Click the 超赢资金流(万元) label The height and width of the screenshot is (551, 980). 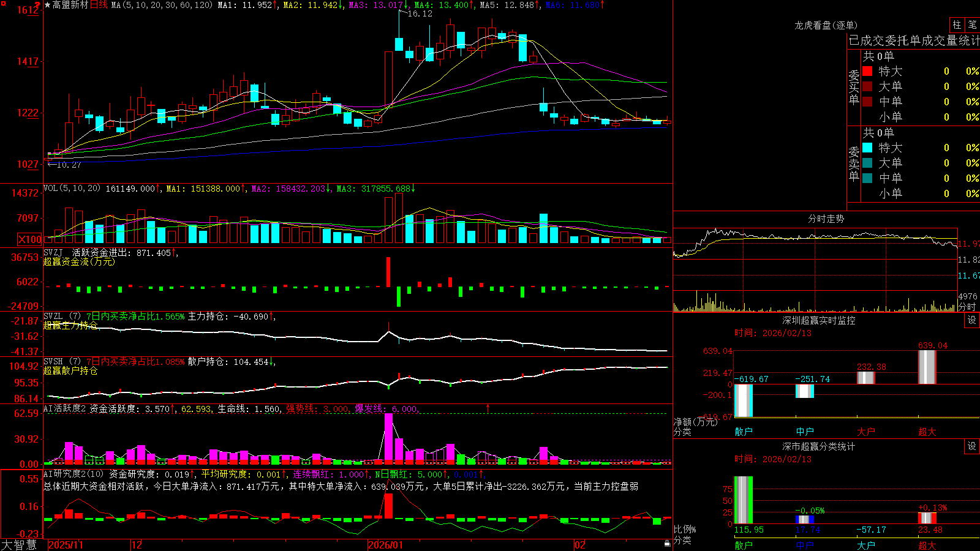pos(79,261)
